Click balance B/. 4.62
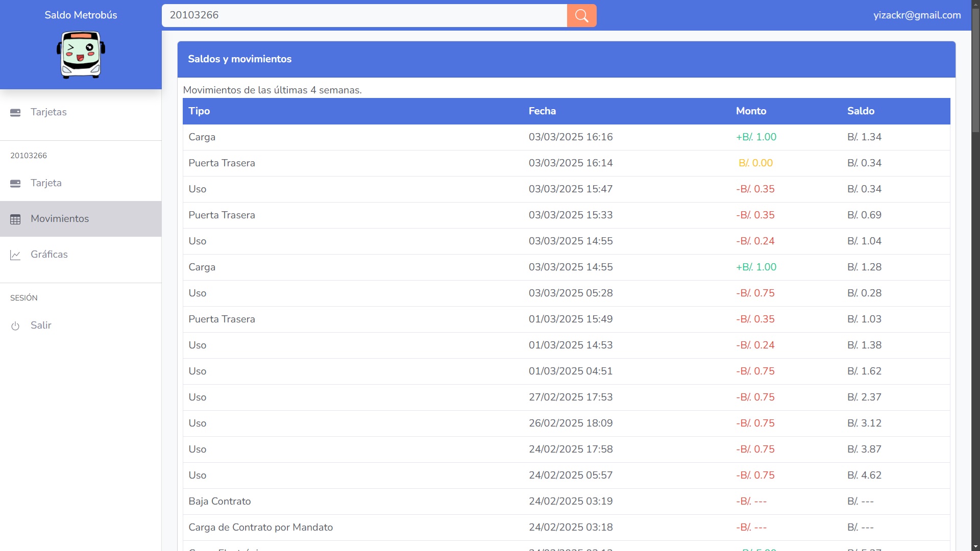Image resolution: width=980 pixels, height=551 pixels. tap(864, 475)
